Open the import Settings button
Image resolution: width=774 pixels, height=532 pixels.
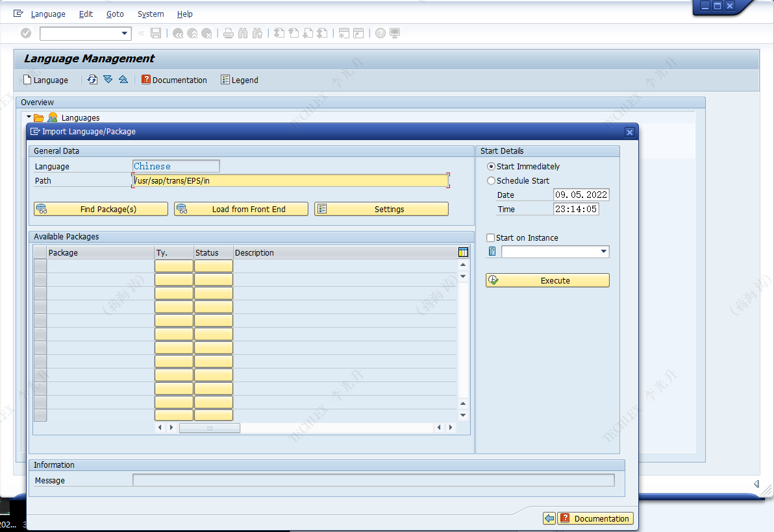point(381,209)
